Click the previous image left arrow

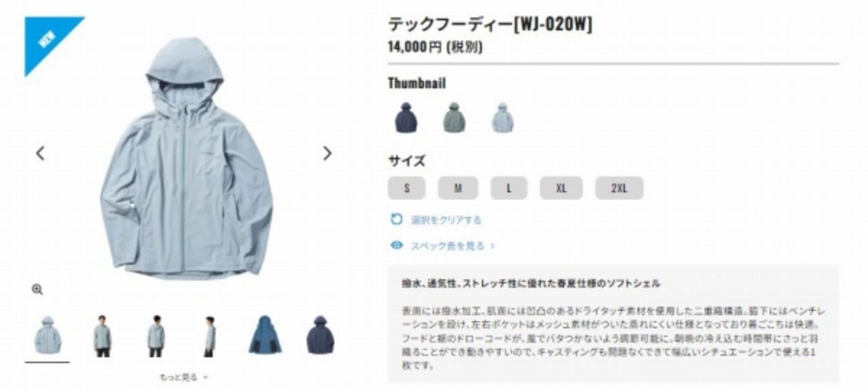click(x=40, y=153)
